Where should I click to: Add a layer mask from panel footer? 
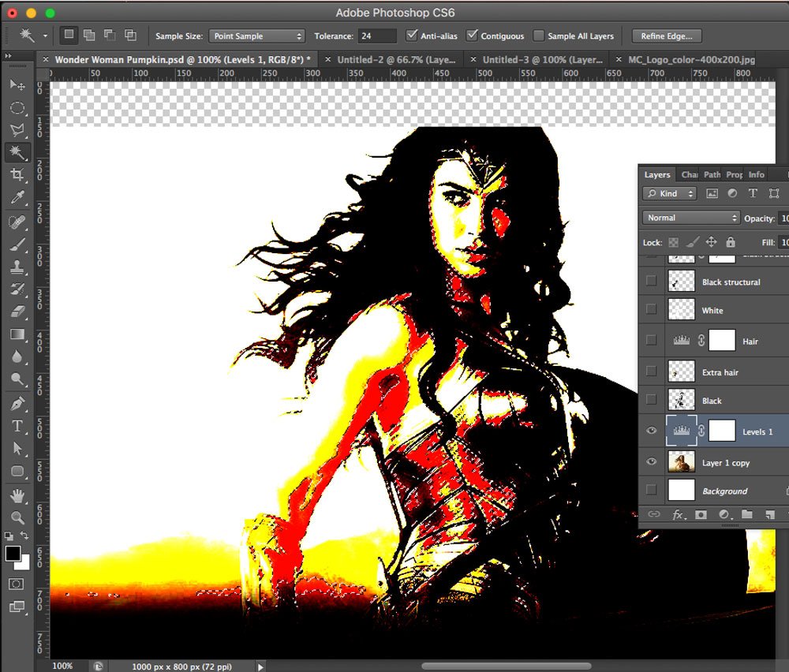pos(701,514)
